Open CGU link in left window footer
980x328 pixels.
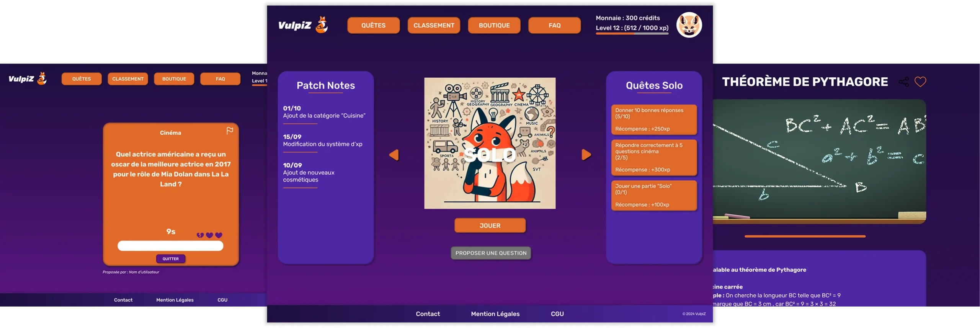(222, 300)
